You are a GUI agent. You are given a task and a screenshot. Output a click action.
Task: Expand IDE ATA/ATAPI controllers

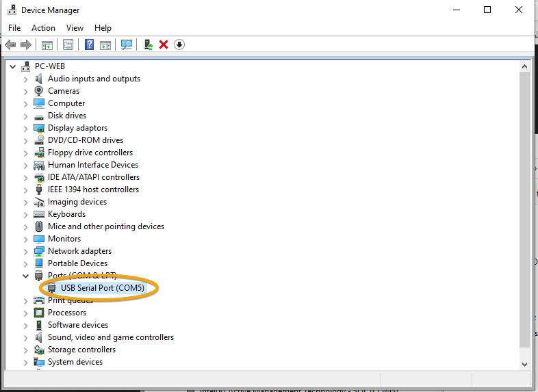[x=26, y=178]
